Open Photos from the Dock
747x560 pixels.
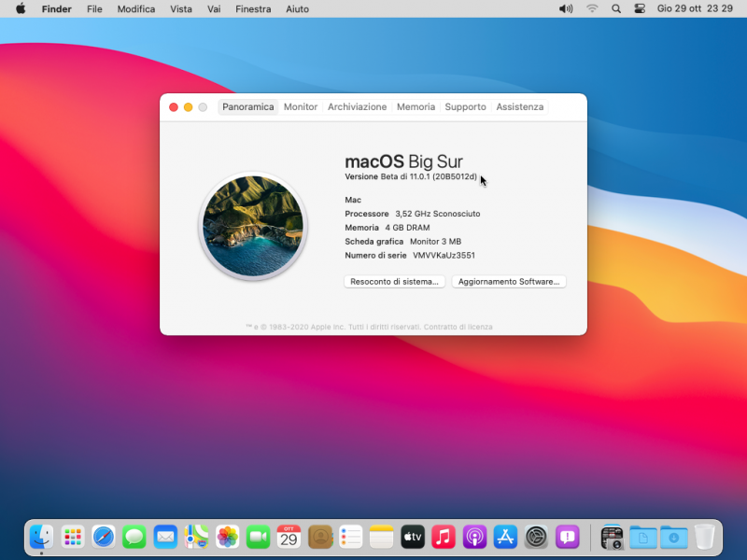[x=227, y=537]
